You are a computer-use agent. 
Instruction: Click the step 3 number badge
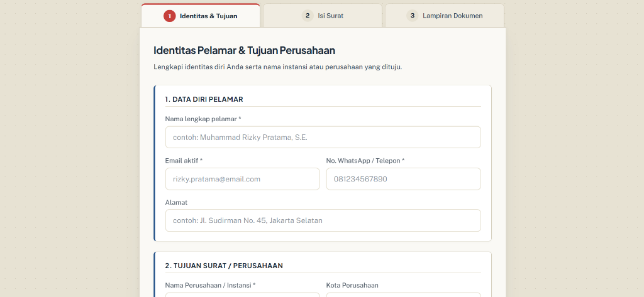point(413,16)
